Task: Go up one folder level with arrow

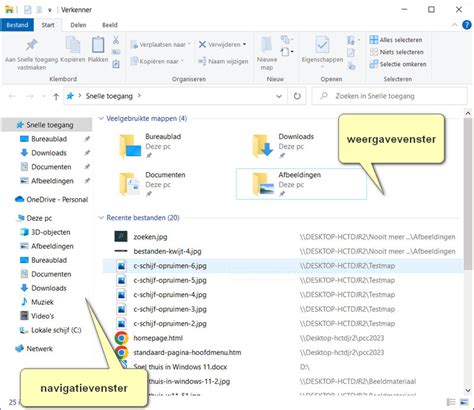Action: click(x=56, y=96)
